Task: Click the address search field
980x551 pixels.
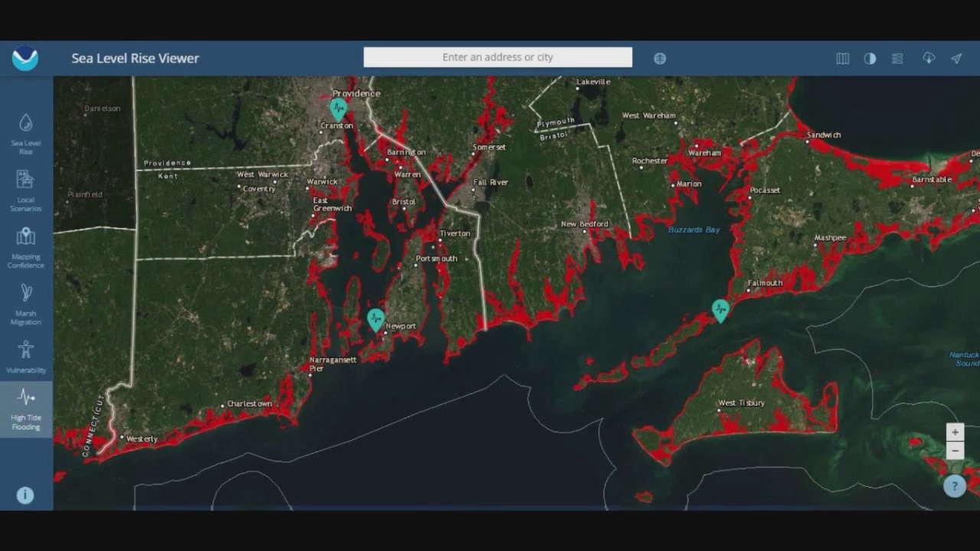Action: click(x=497, y=57)
